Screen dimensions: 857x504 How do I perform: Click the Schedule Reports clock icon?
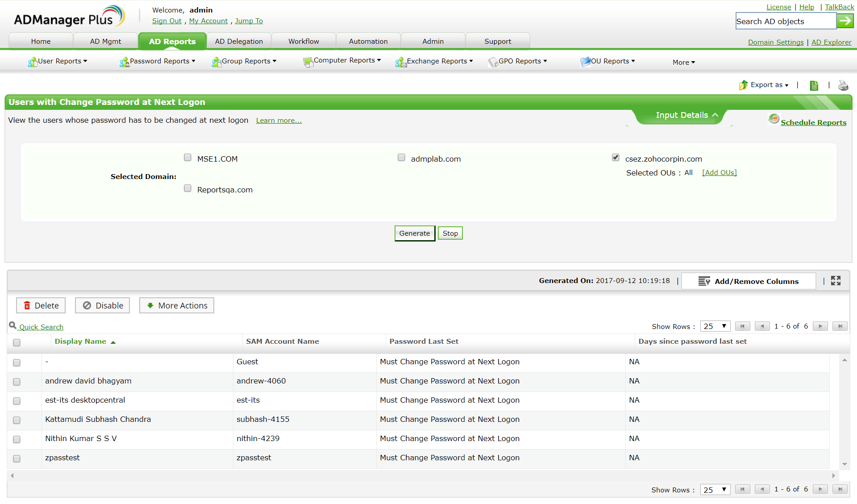774,119
